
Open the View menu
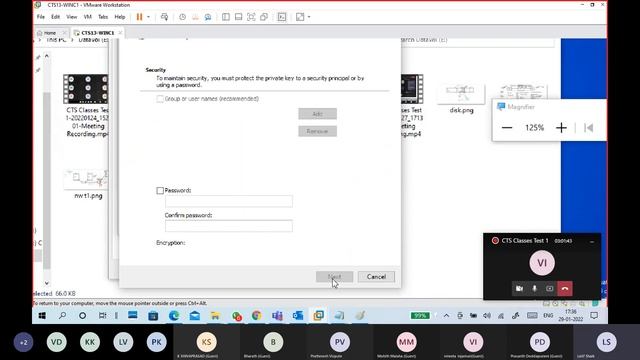pyautogui.click(x=71, y=17)
